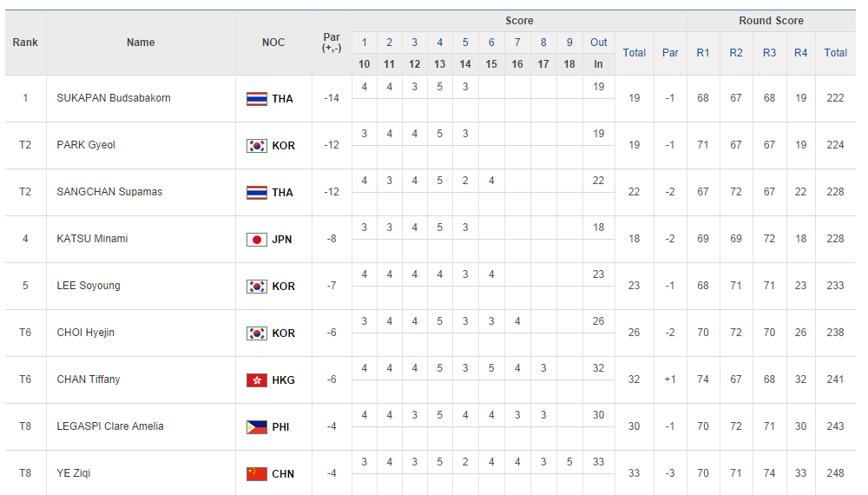Image resolution: width=868 pixels, height=495 pixels.
Task: Click rank 1 link in first row
Action: pos(25,98)
